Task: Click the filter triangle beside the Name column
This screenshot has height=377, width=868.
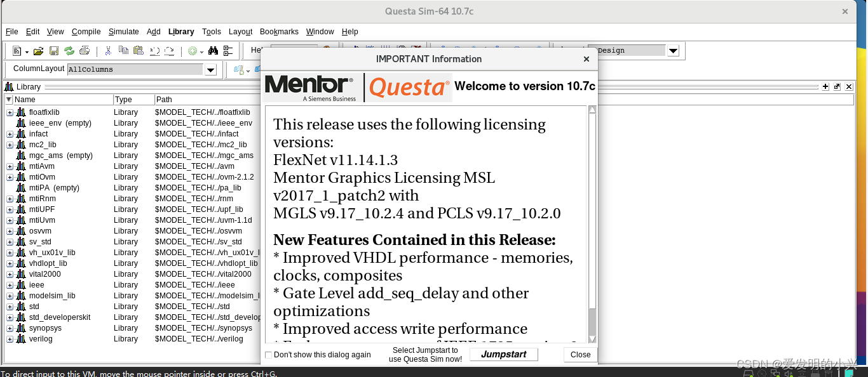Action: point(8,100)
